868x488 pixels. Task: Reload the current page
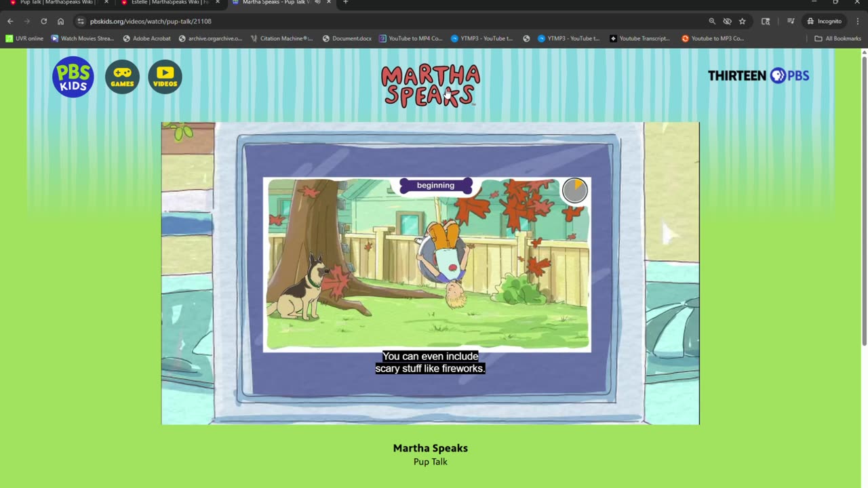pos(44,21)
